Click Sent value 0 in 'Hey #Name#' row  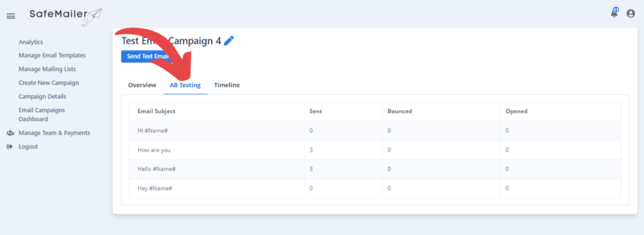coord(311,188)
